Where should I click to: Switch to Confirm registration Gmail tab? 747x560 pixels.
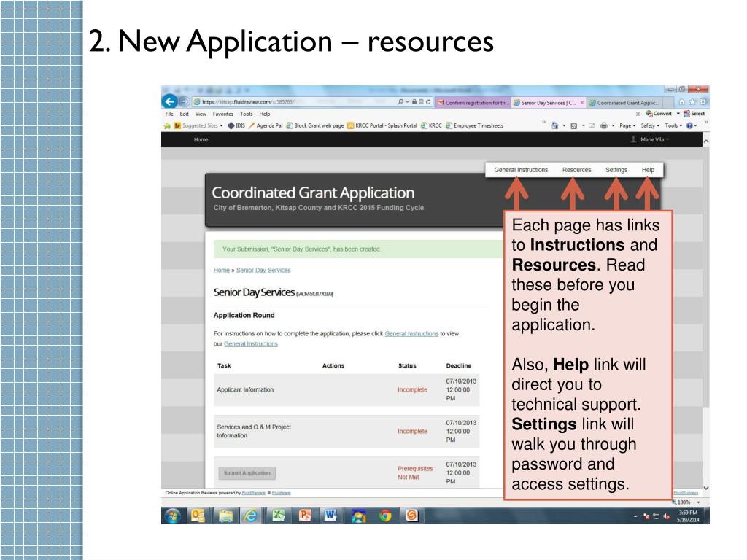(473, 102)
